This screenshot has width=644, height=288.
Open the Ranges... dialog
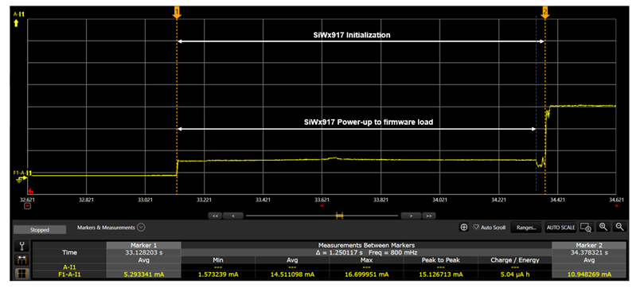526,228
